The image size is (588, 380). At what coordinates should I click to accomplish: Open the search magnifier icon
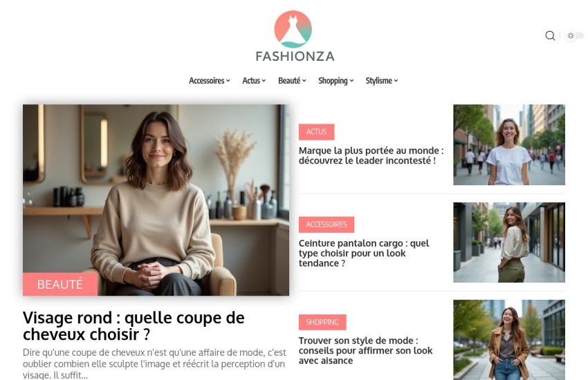550,35
